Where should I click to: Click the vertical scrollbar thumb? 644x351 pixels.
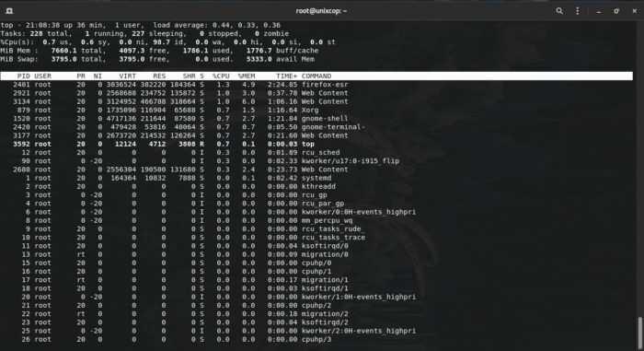click(x=640, y=333)
